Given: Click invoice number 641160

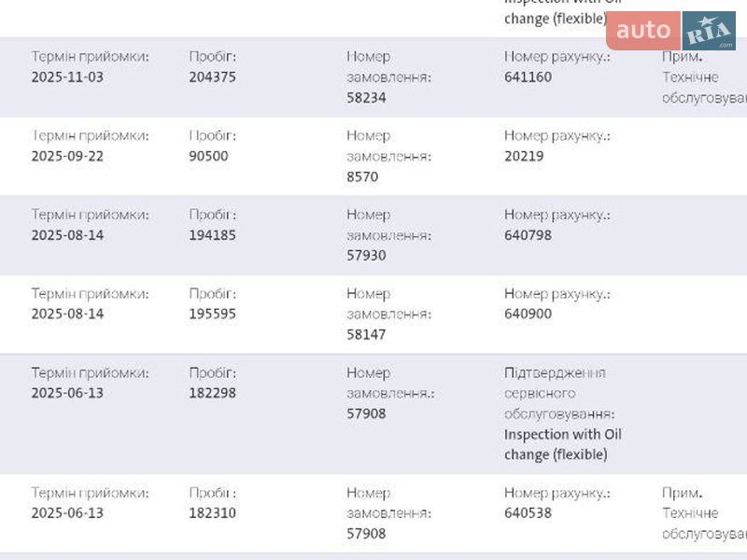Looking at the screenshot, I should click(528, 77).
